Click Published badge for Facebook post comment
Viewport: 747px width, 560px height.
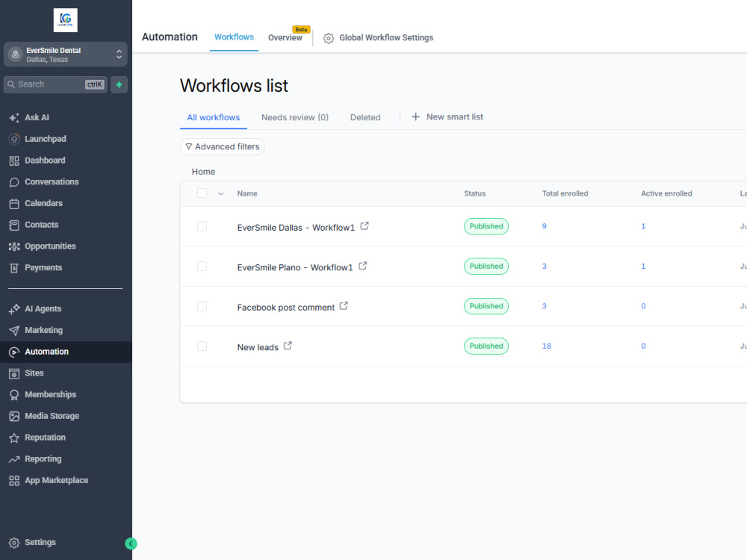pos(486,306)
